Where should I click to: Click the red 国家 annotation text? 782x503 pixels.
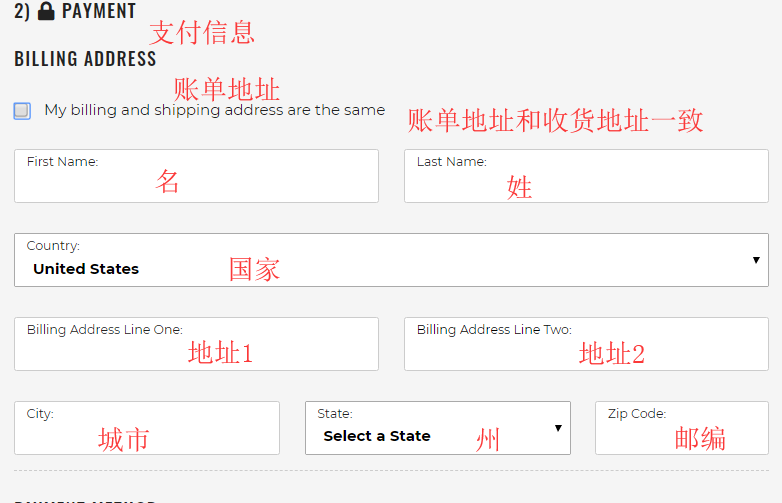254,268
